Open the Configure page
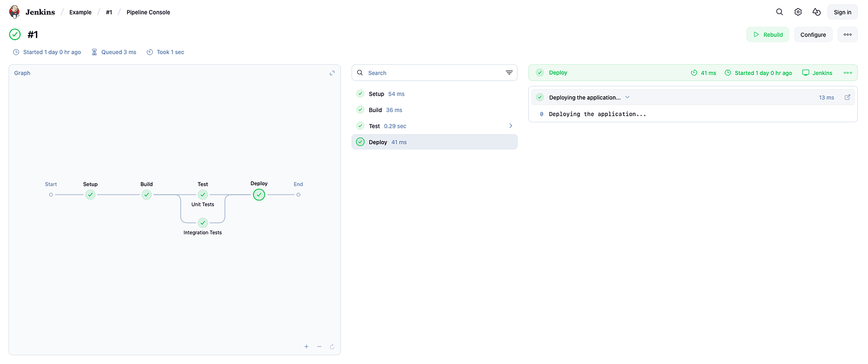The image size is (868, 364). 813,34
